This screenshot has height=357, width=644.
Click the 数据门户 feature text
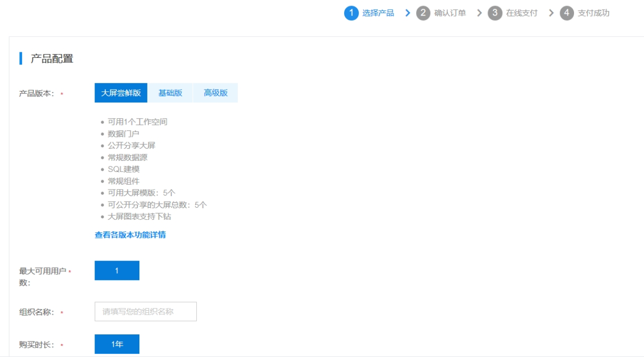click(123, 134)
